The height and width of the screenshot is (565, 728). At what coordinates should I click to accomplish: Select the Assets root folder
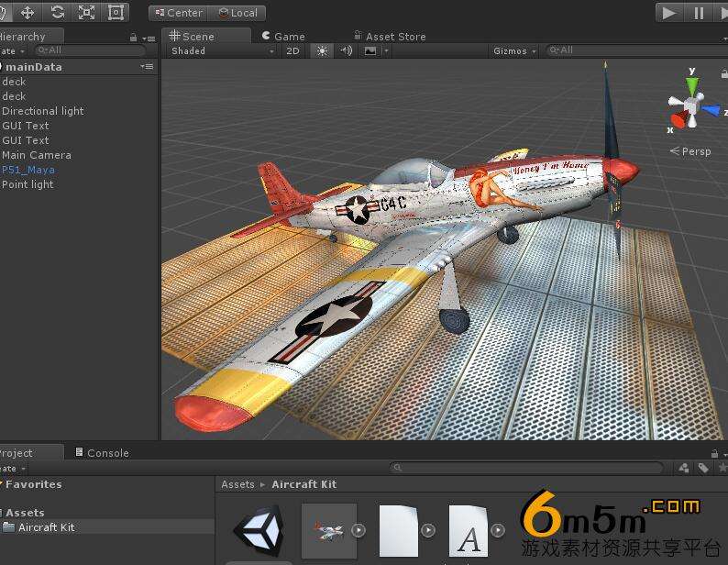pyautogui.click(x=25, y=513)
